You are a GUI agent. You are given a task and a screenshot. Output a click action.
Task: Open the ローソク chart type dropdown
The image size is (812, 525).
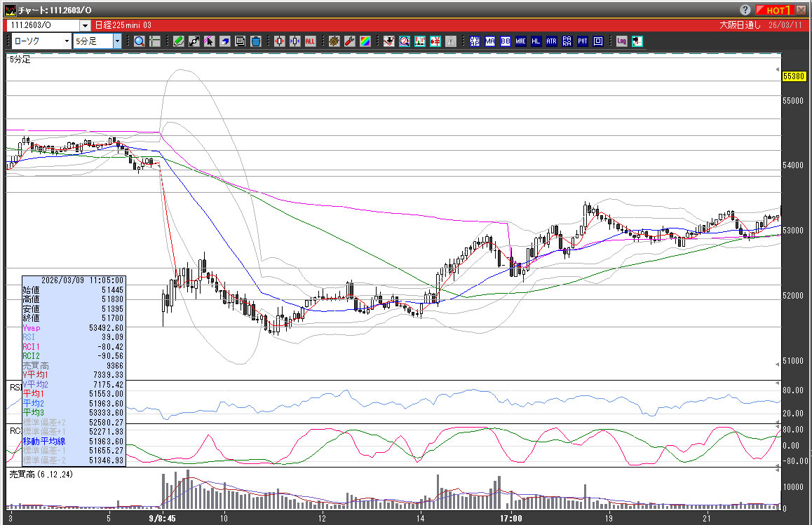(x=67, y=41)
